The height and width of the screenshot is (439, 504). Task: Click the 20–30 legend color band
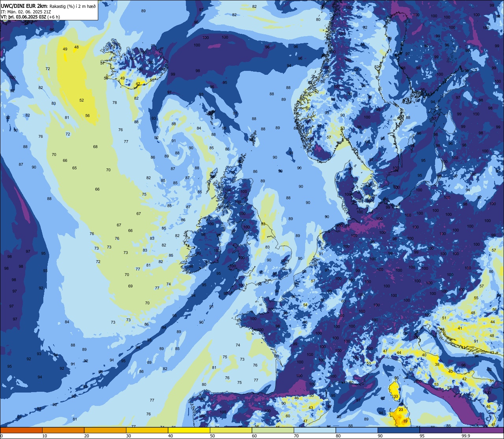(x=105, y=430)
